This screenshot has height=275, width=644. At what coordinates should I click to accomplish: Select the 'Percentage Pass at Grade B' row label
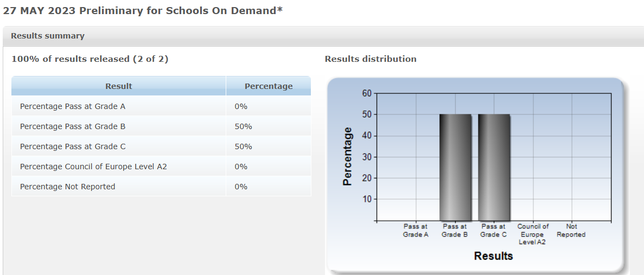pyautogui.click(x=73, y=126)
